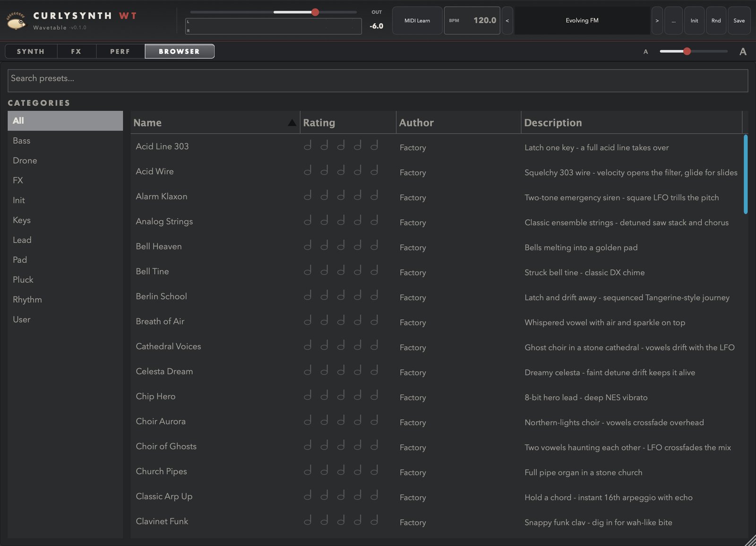Viewport: 756px width, 546px height.
Task: Set Church Pipes rating to first note
Action: pos(308,470)
